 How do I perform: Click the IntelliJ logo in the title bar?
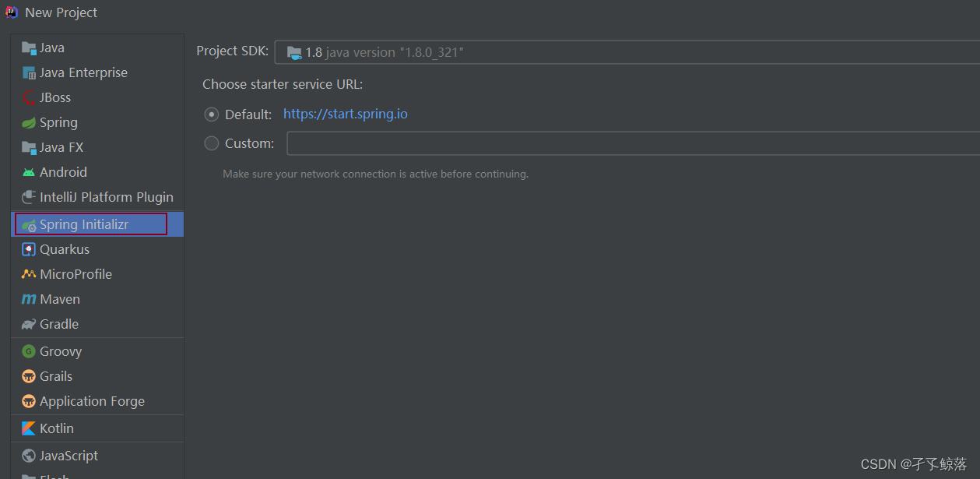(12, 12)
